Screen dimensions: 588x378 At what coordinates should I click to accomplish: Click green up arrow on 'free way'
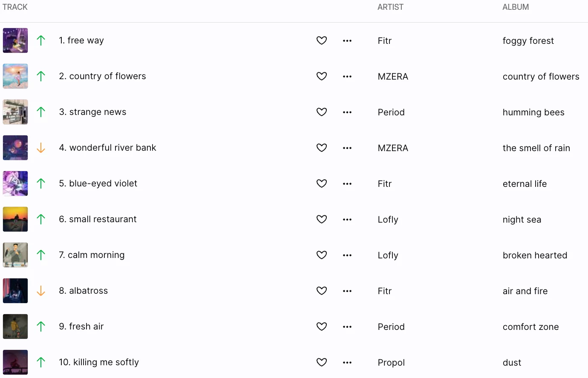41,40
